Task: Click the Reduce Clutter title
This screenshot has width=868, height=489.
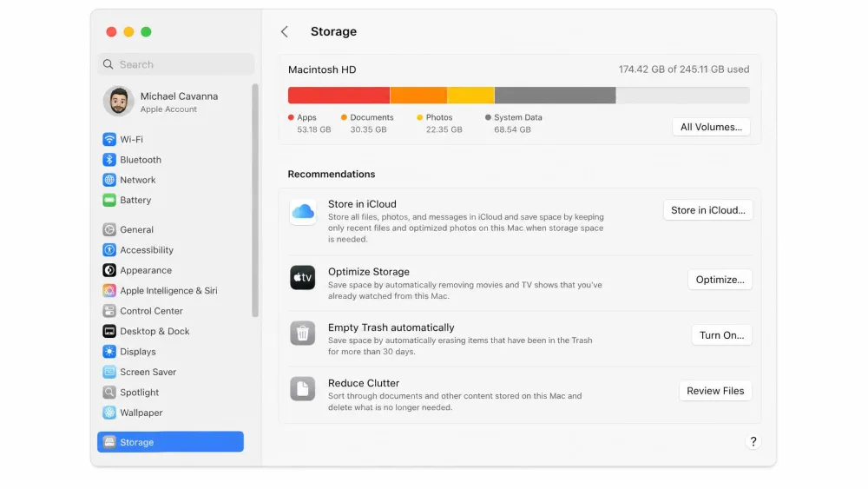Action: pyautogui.click(x=364, y=383)
